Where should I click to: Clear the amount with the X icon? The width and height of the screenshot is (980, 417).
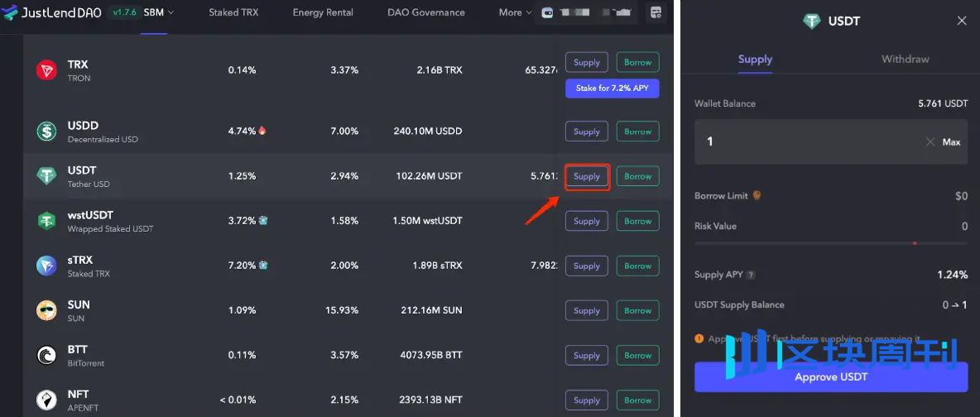pos(930,142)
